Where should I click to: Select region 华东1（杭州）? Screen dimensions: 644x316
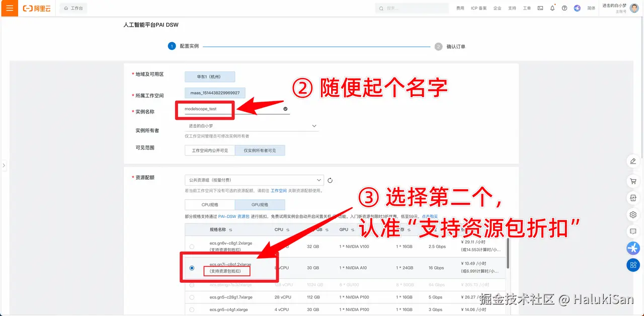point(210,77)
